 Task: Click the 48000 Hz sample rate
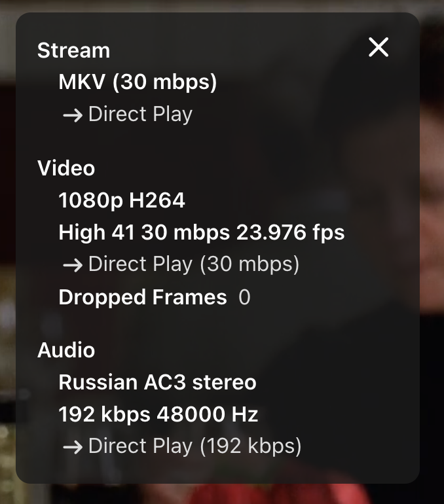coord(208,414)
